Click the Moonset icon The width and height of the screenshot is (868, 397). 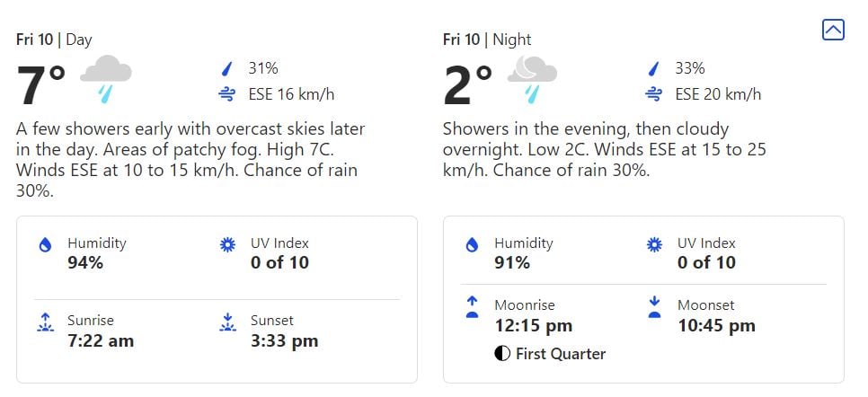pos(654,308)
